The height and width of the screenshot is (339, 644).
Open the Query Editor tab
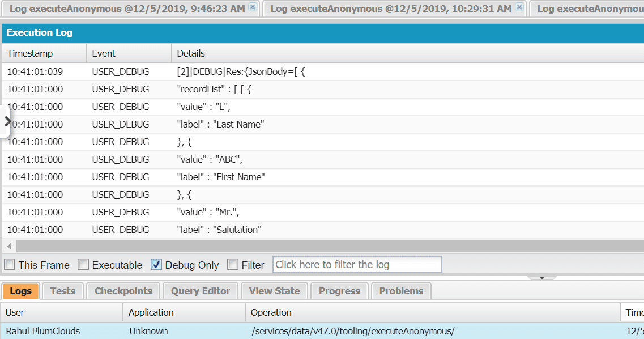pyautogui.click(x=201, y=291)
